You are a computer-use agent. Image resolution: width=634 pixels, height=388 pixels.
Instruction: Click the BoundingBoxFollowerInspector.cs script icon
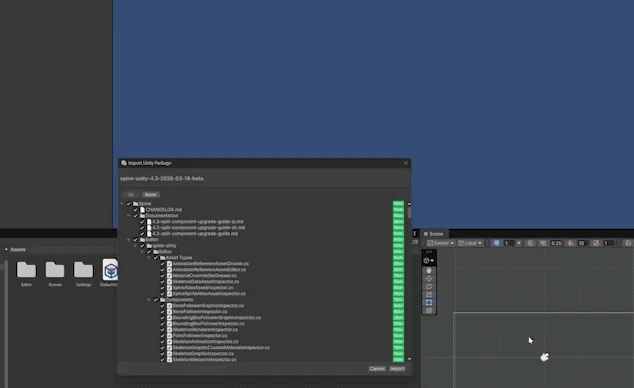click(x=169, y=323)
